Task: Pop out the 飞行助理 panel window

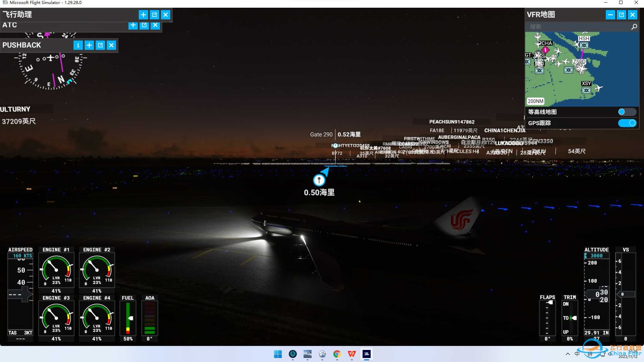Action: 154,15
